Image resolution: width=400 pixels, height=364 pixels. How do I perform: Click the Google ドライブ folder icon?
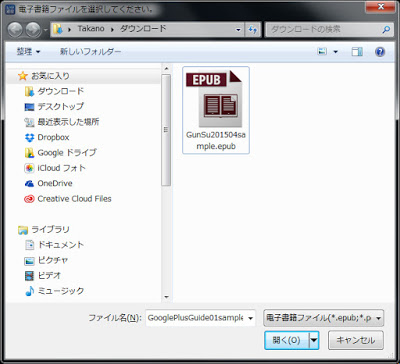29,153
